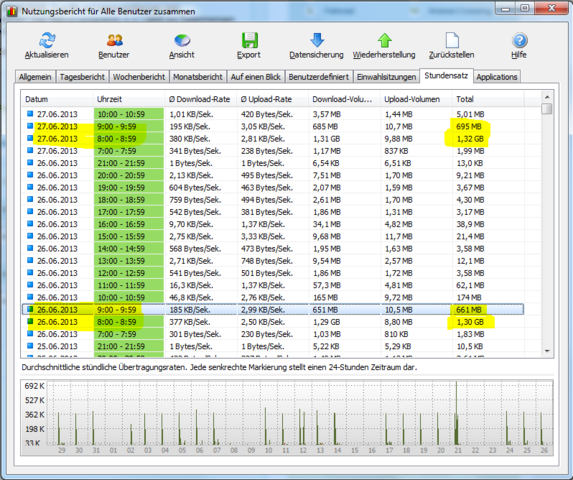Screen dimensions: 573x480
Task: Select row 26.06.2013 11:00 - 11:59
Action: click(273, 285)
